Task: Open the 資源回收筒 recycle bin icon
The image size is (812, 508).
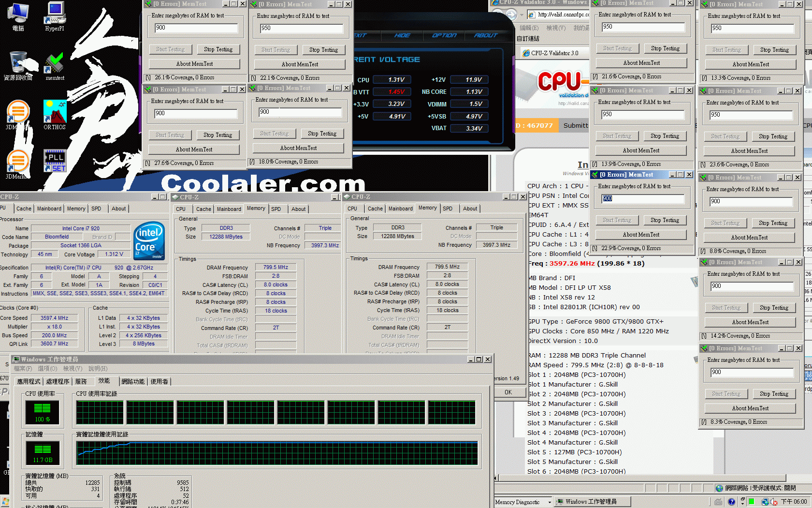Action: click(18, 66)
